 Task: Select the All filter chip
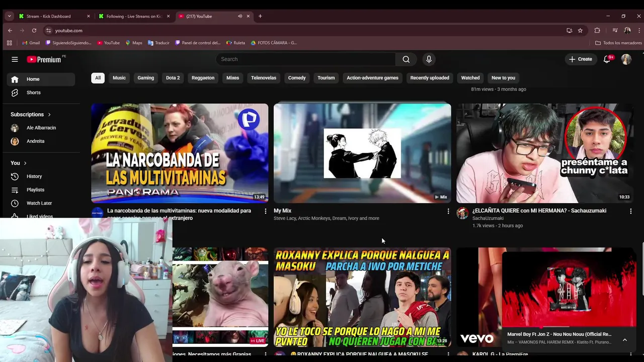98,78
